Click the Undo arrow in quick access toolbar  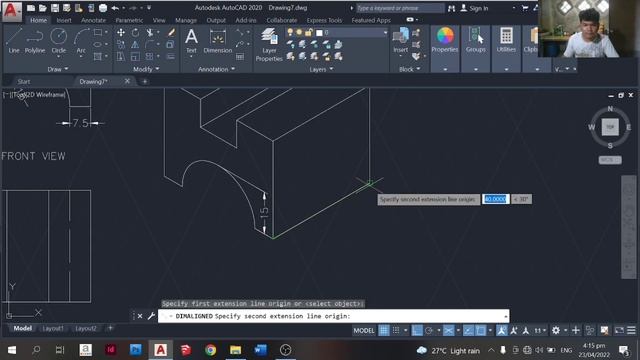115,8
